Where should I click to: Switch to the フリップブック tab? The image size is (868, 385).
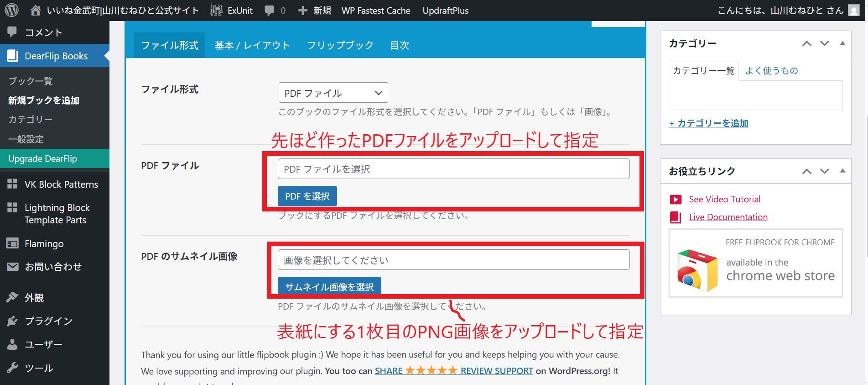point(340,45)
